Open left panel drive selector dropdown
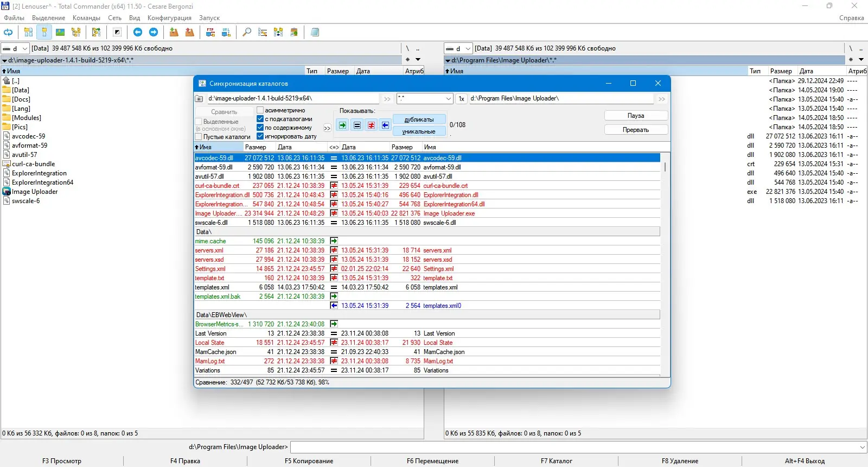 pyautogui.click(x=15, y=48)
